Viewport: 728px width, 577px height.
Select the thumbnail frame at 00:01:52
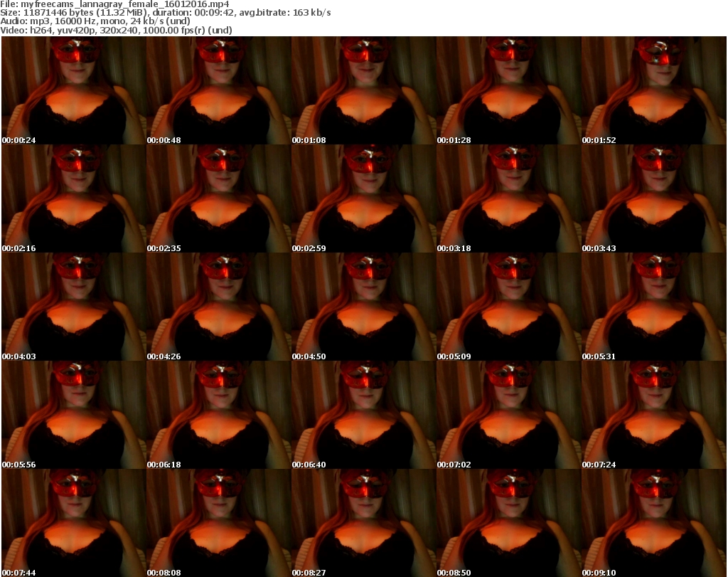[654, 90]
